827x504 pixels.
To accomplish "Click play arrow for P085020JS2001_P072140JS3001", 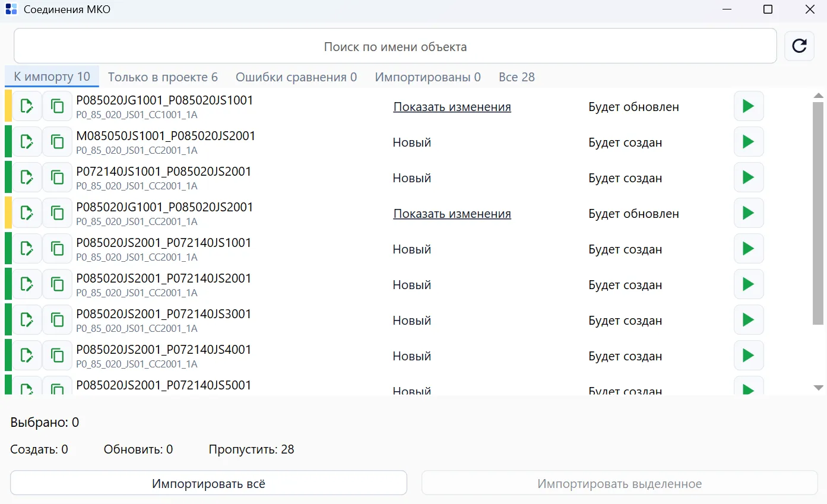I will point(749,320).
